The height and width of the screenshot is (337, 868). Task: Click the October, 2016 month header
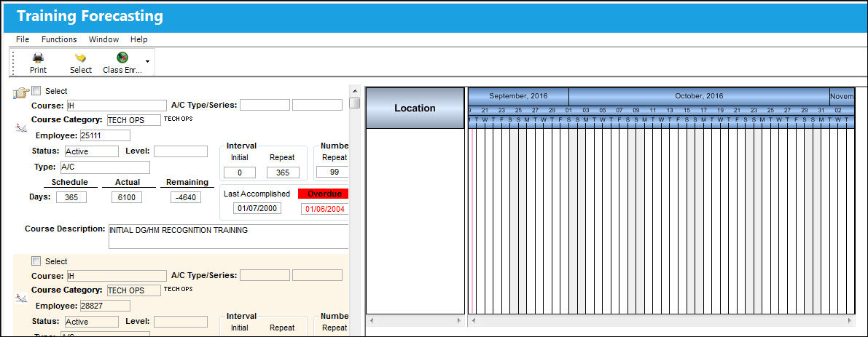[699, 96]
